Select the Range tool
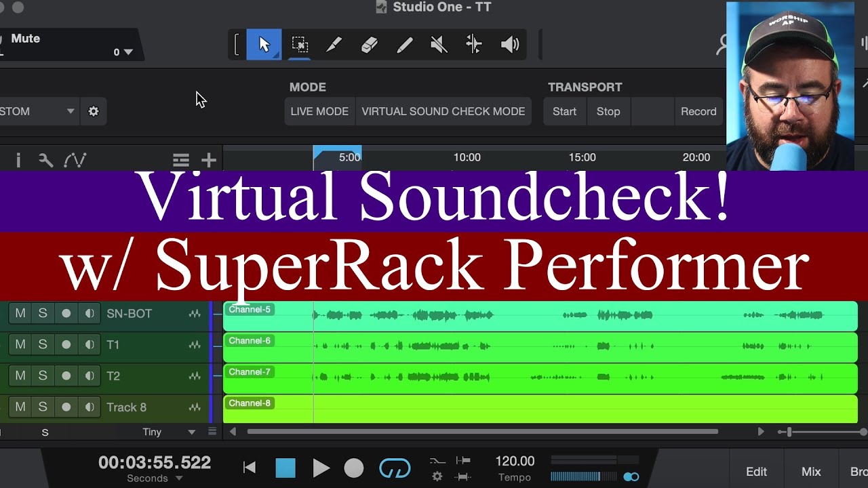Viewport: 868px width, 488px height. [x=300, y=45]
